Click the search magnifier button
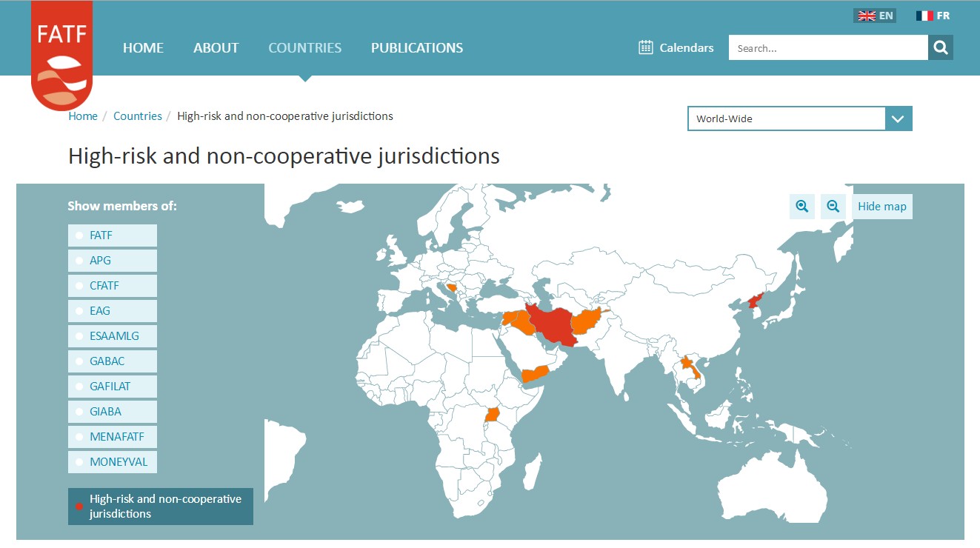The height and width of the screenshot is (548, 980). click(x=941, y=48)
